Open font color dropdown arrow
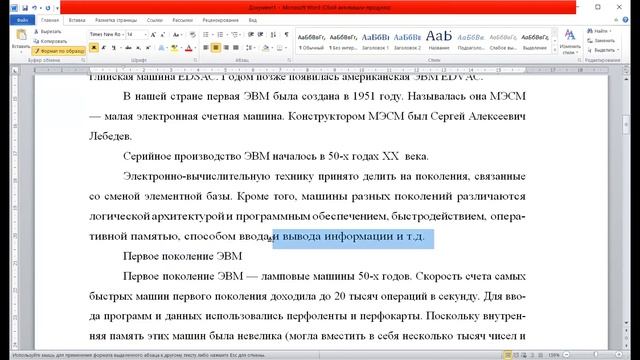 pos(195,48)
